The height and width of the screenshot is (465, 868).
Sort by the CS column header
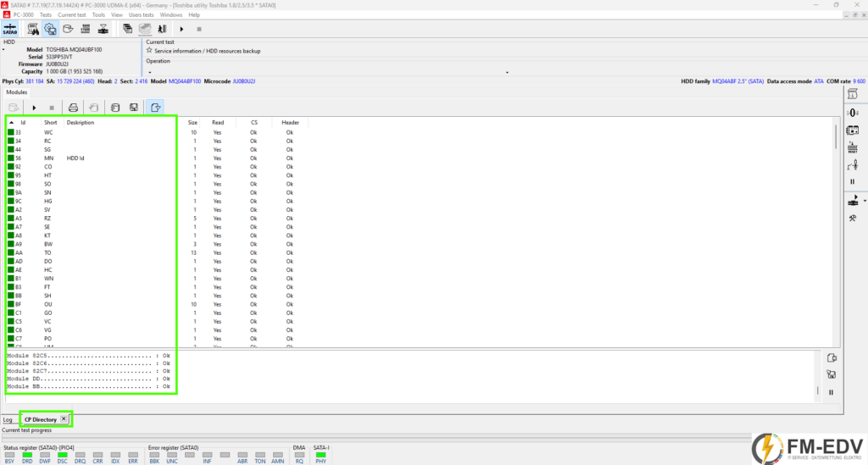tap(254, 123)
